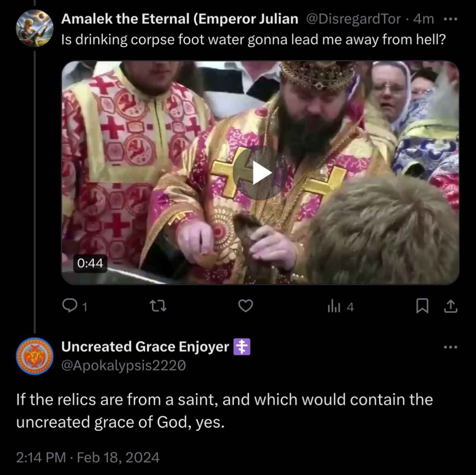
Task: Click the 4m post timestamp
Action: pyautogui.click(x=424, y=19)
